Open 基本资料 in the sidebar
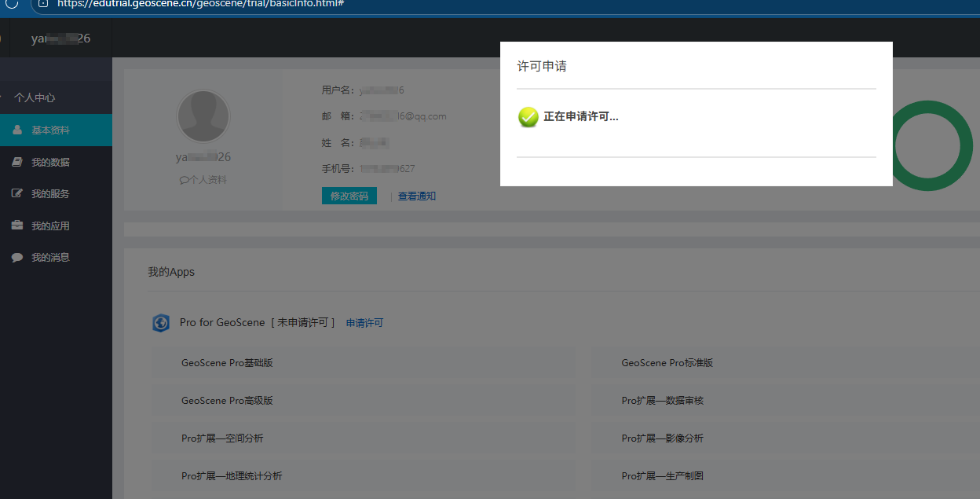Viewport: 980px width, 499px height. 57,130
